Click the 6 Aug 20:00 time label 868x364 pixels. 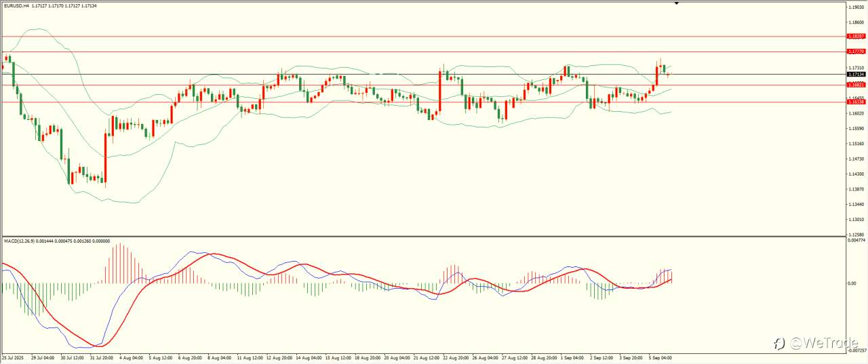pyautogui.click(x=190, y=357)
